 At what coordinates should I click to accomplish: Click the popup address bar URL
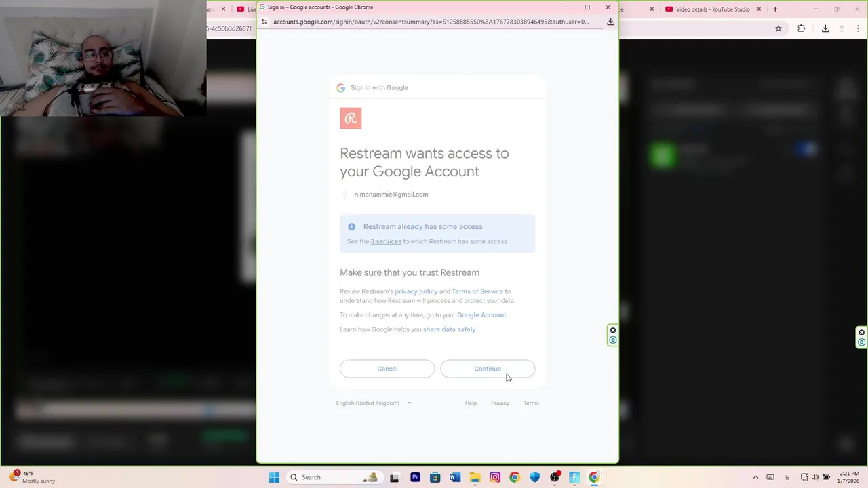431,22
